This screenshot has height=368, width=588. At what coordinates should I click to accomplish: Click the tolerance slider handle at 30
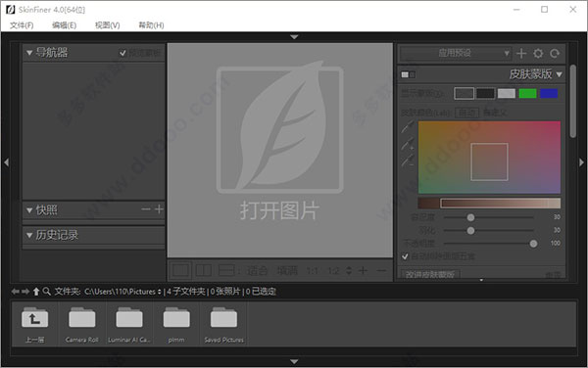[470, 217]
